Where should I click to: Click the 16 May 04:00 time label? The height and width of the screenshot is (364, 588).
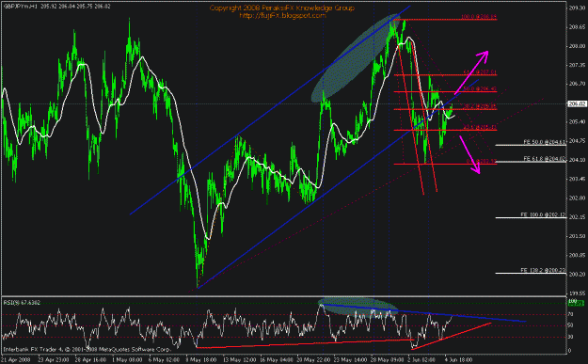276,360
